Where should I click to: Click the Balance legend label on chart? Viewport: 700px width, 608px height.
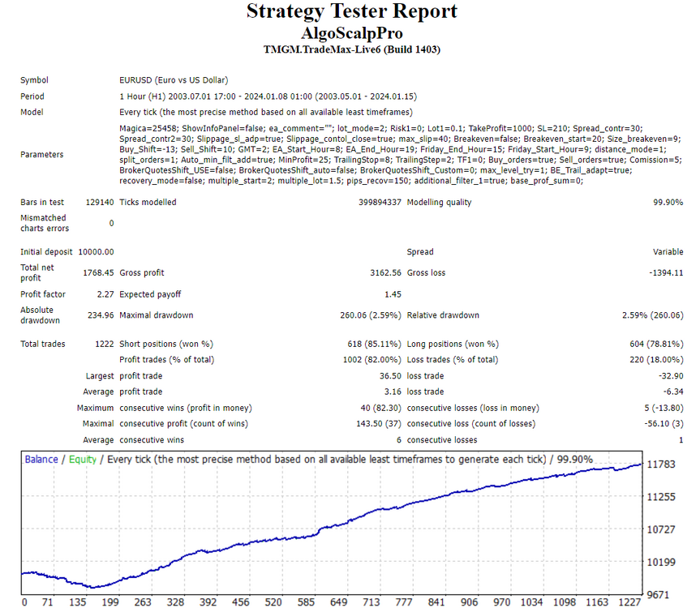[x=41, y=460]
